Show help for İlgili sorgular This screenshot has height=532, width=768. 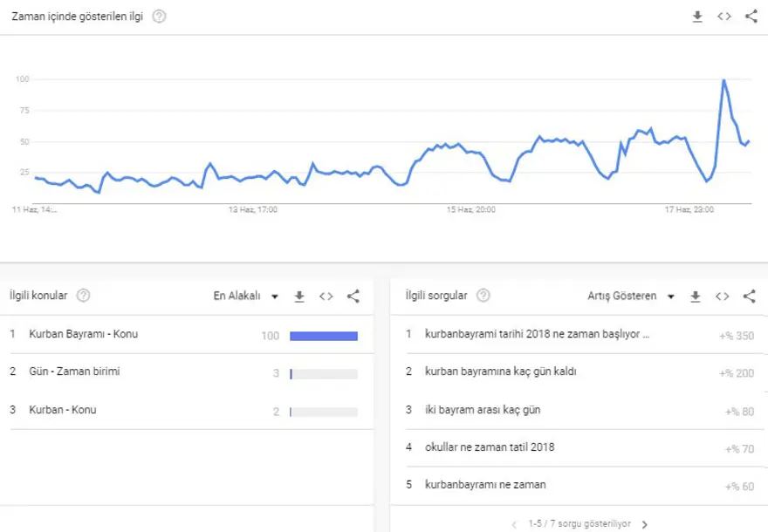pyautogui.click(x=483, y=296)
